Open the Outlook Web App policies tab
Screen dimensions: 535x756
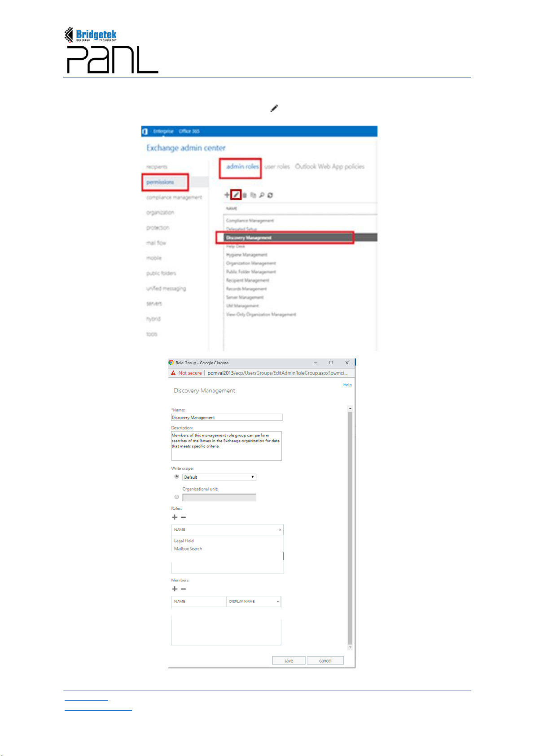coord(329,166)
